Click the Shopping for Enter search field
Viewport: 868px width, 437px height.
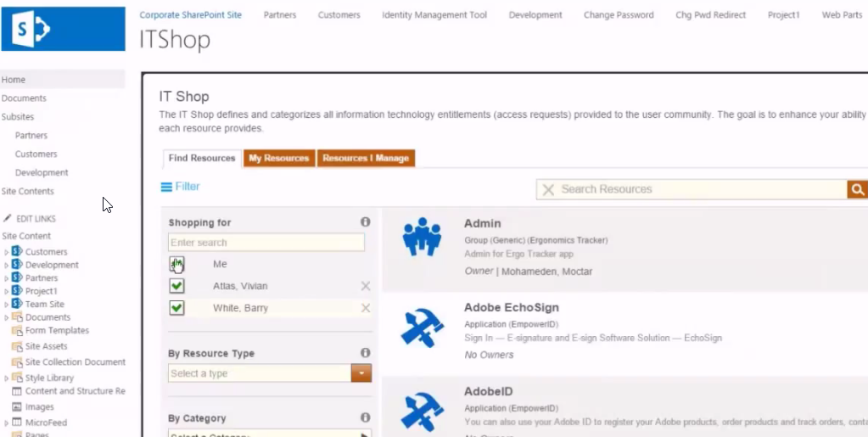coord(266,243)
